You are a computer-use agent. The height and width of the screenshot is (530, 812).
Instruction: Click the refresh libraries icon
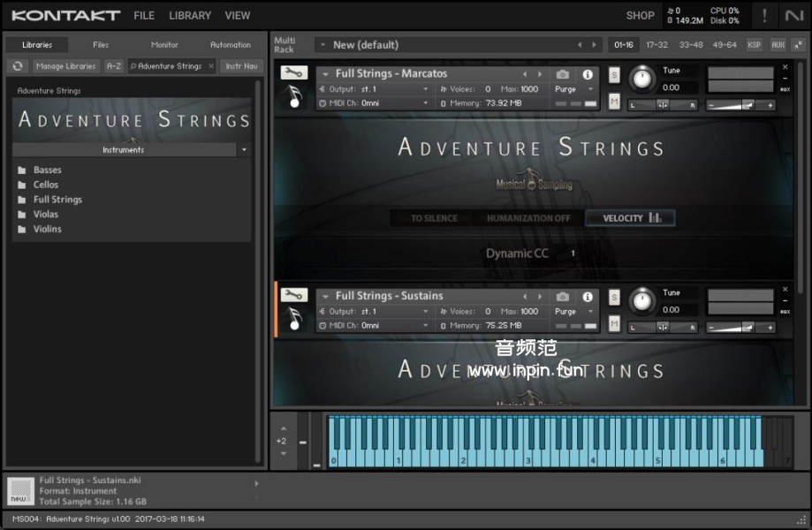pos(17,66)
